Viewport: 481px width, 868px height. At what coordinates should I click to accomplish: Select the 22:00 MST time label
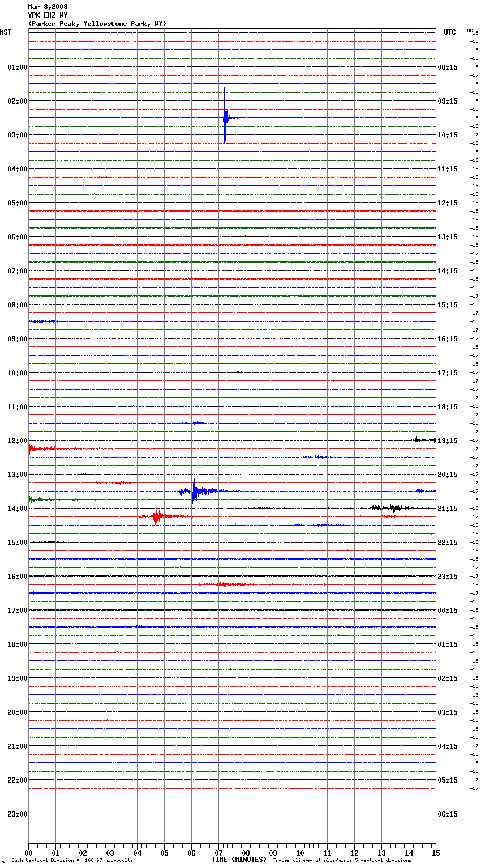point(17,780)
